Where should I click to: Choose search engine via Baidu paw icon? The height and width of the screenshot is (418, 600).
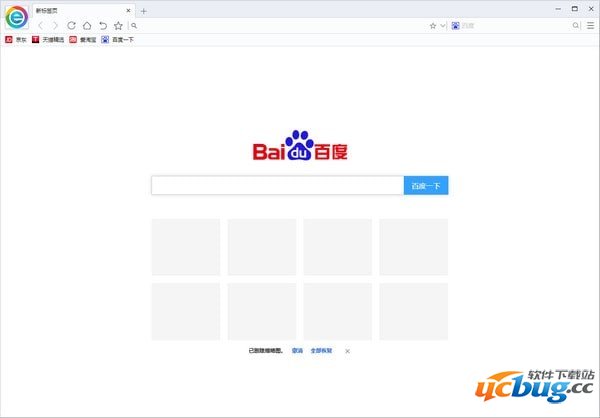[455, 26]
